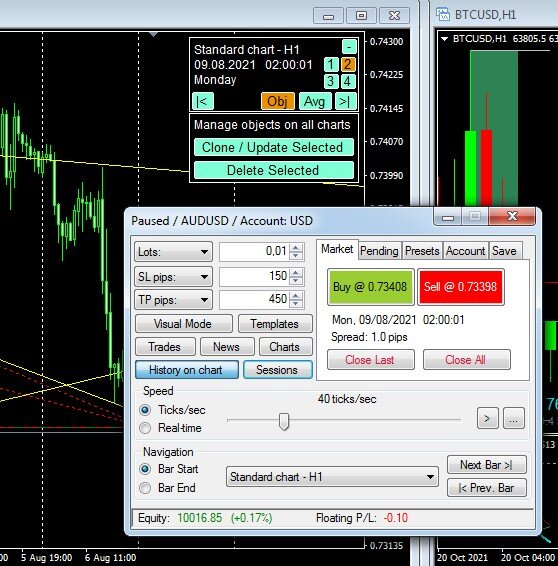Go to Next Bar
The width and height of the screenshot is (558, 566).
[x=487, y=465]
